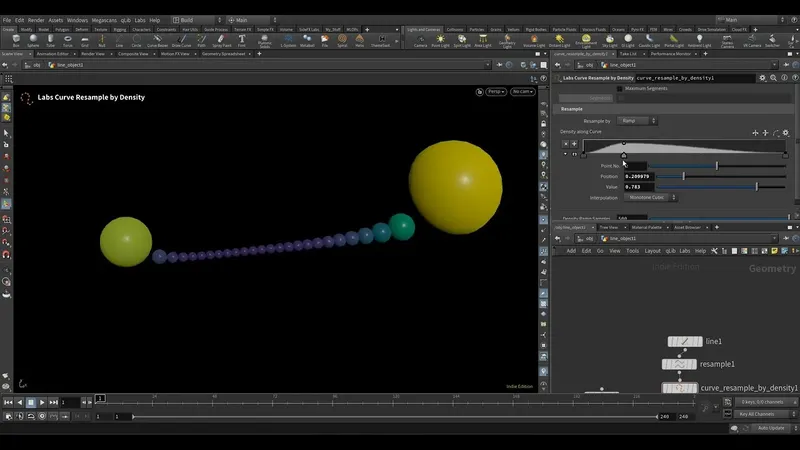Select the Metaball shelf tool
Screen dimensions: 800x450
pyautogui.click(x=307, y=40)
